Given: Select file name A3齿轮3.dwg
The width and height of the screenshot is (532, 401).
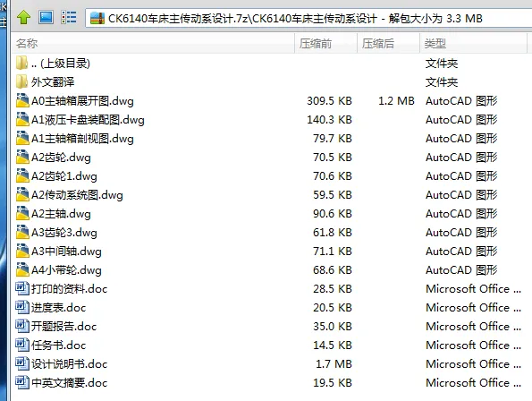Looking at the screenshot, I should tap(64, 232).
